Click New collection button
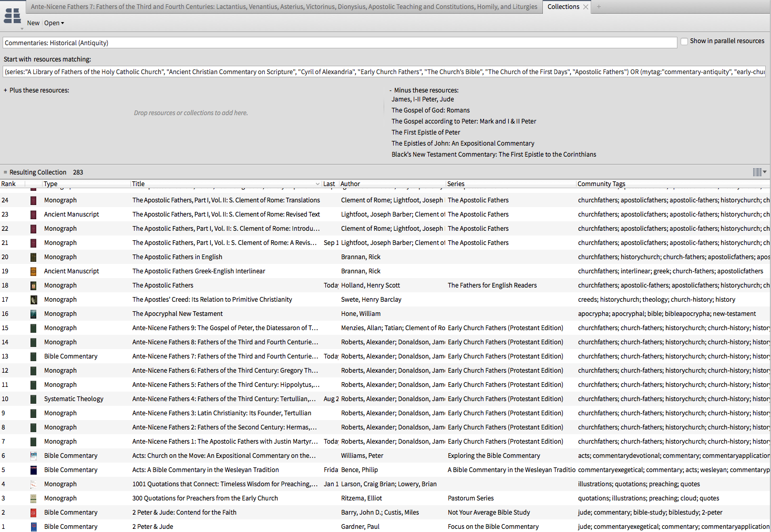771x532 pixels. pos(33,23)
